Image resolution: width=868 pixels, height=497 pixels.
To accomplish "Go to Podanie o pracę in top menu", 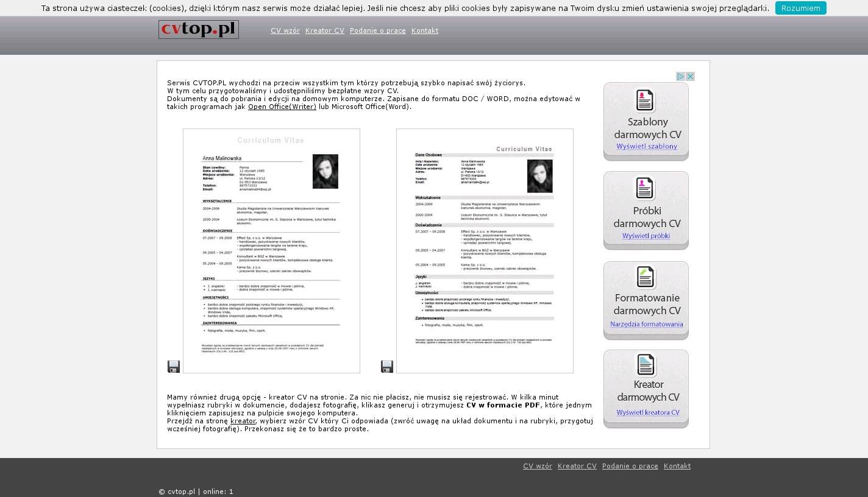I will coord(378,31).
